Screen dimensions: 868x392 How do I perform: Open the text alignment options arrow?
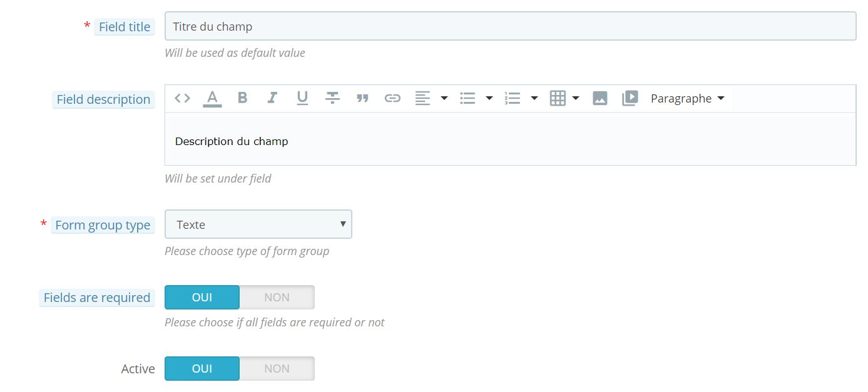[x=444, y=98]
